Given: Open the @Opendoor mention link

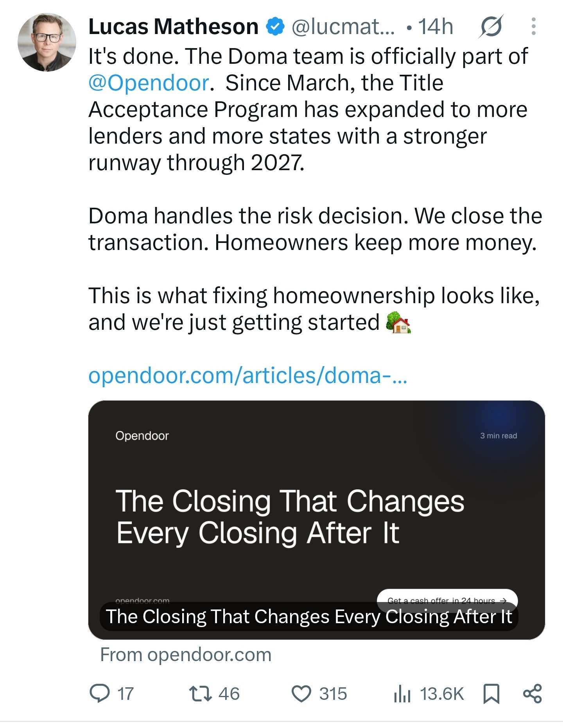Looking at the screenshot, I should click(149, 83).
